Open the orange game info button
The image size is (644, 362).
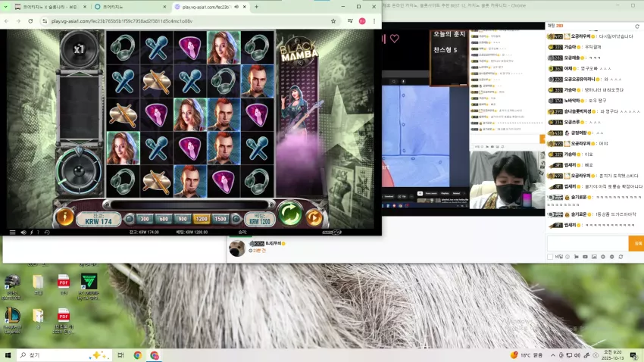pyautogui.click(x=65, y=217)
